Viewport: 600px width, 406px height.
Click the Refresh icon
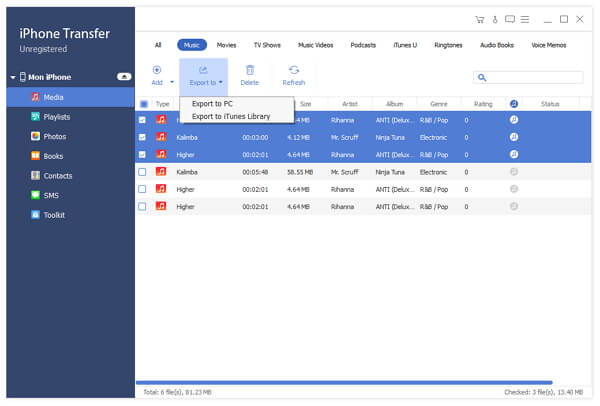tap(294, 70)
